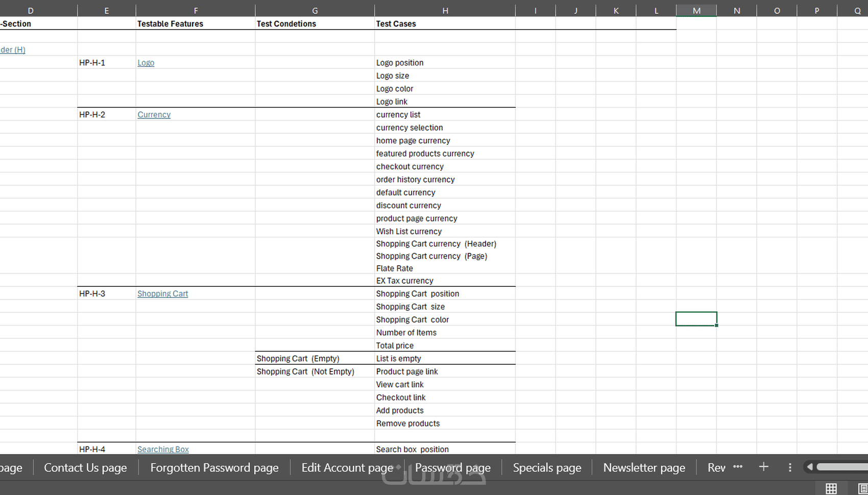This screenshot has width=868, height=495.
Task: Select the "Logo position" cell
Action: 445,63
